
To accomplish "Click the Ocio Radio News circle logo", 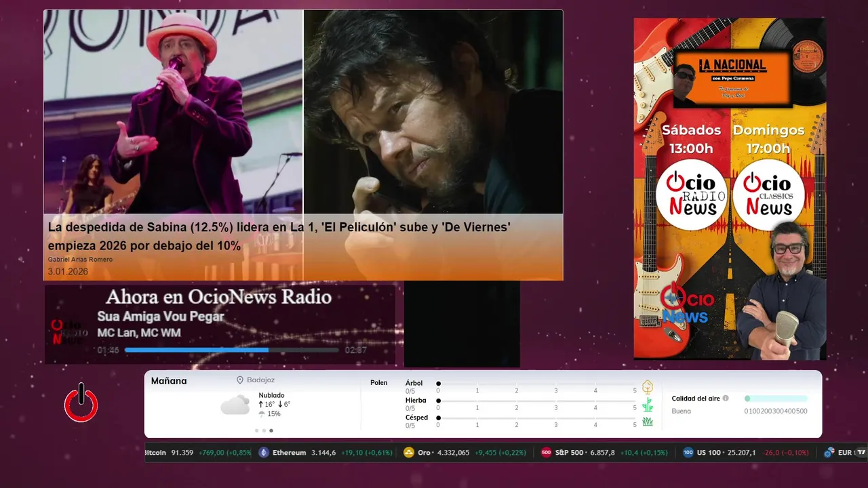I will 692,195.
